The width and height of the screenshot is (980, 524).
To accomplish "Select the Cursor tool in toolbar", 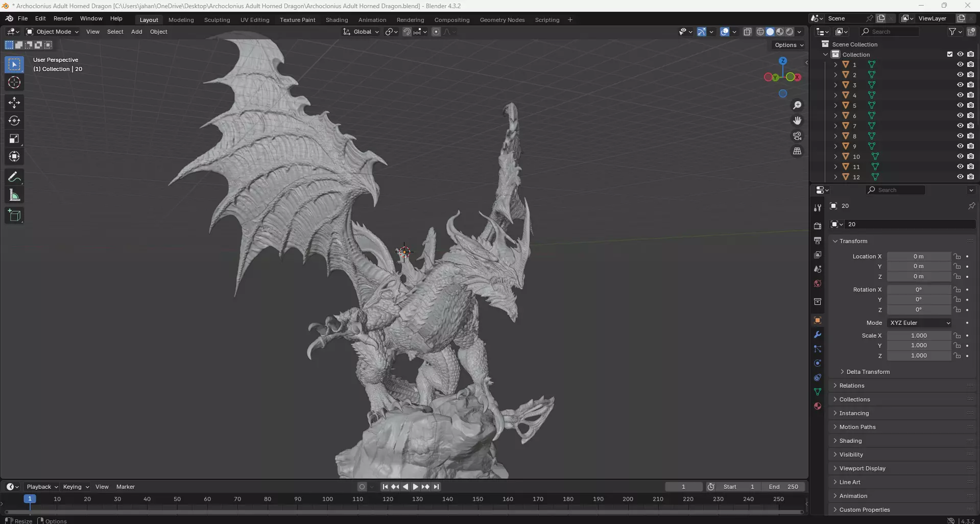I will [14, 83].
